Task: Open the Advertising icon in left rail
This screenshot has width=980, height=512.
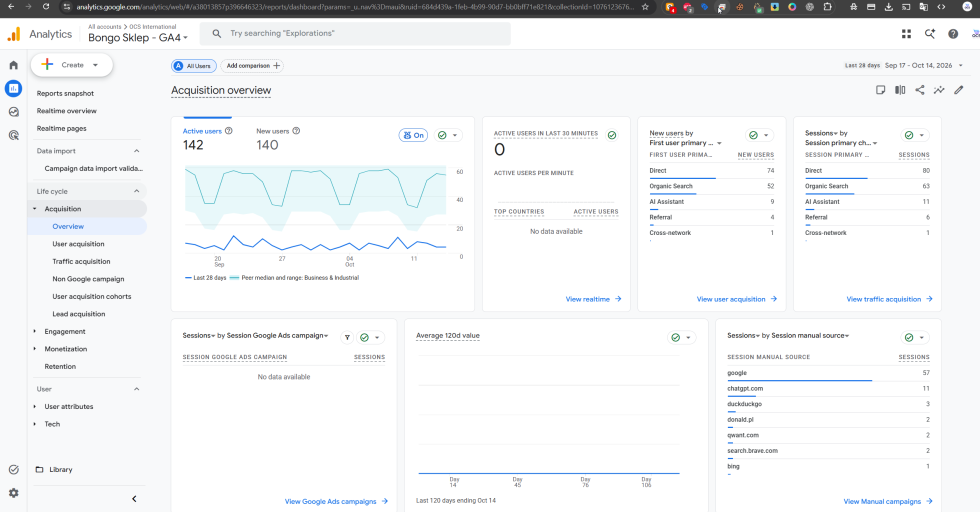Action: [x=14, y=135]
